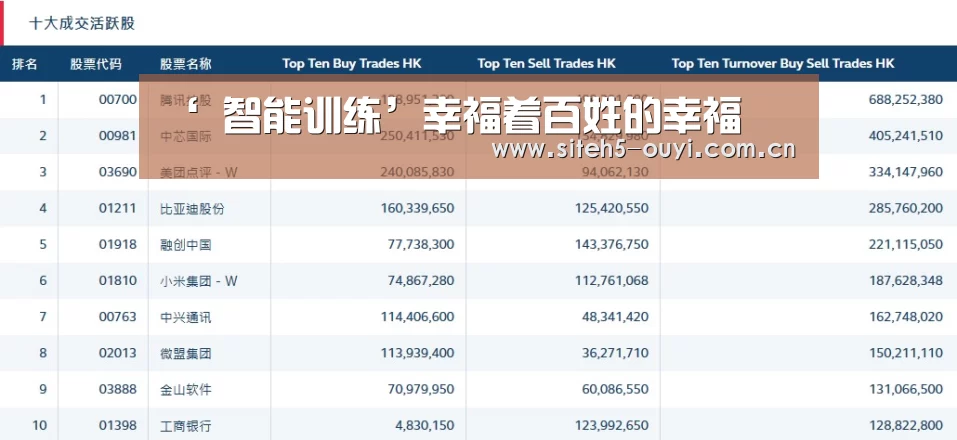
Task: Select sell value 112,761,068
Action: tap(612, 281)
